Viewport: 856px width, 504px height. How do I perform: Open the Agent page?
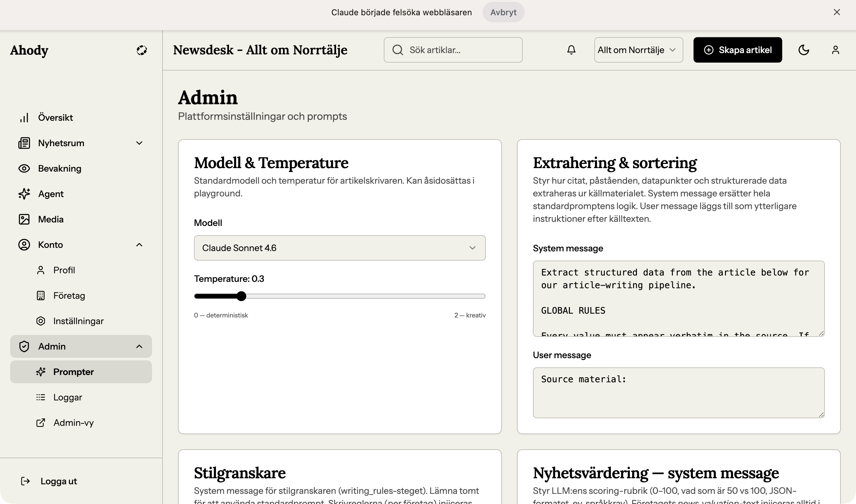pos(81,194)
